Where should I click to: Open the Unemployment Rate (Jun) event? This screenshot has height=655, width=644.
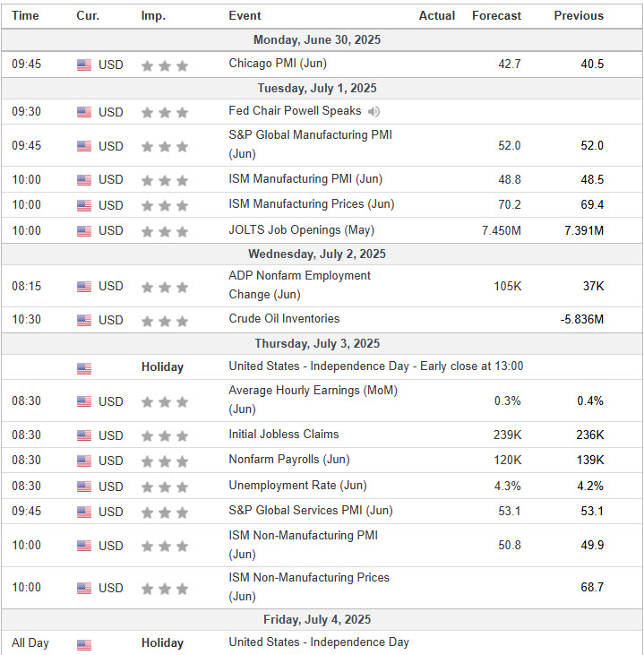pos(297,486)
